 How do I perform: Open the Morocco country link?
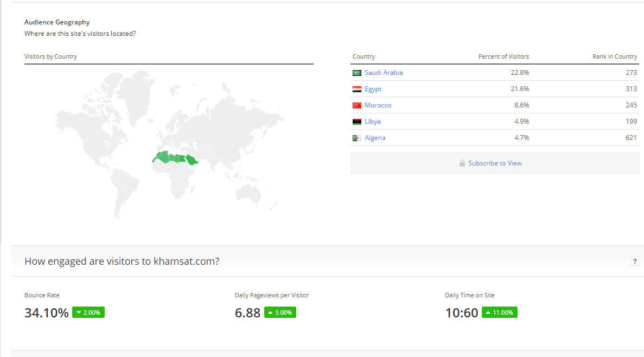(x=378, y=105)
